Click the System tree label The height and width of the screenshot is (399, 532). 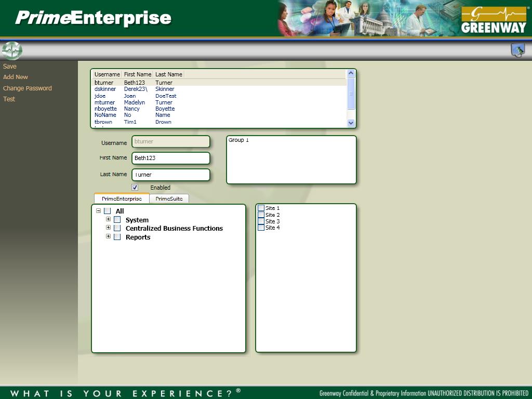(137, 220)
